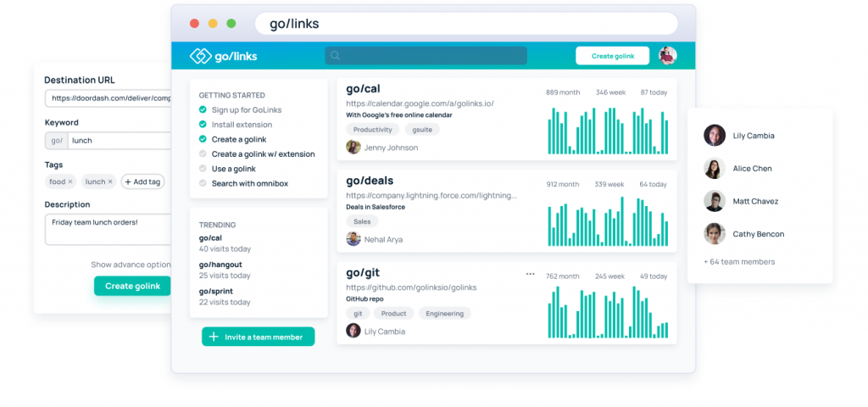The width and height of the screenshot is (868, 407).
Task: Click + 64 team members text
Action: coord(739,262)
